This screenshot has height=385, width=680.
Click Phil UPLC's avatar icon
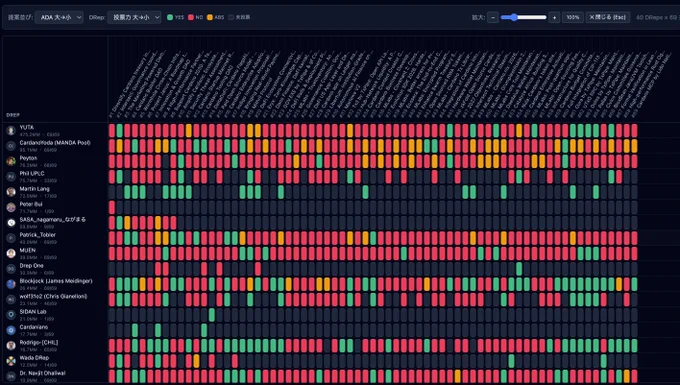[11, 176]
